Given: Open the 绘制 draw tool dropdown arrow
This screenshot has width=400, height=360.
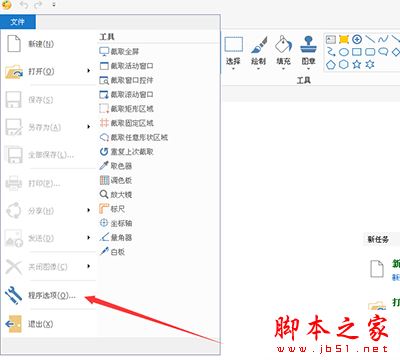Looking at the screenshot, I should (x=258, y=69).
